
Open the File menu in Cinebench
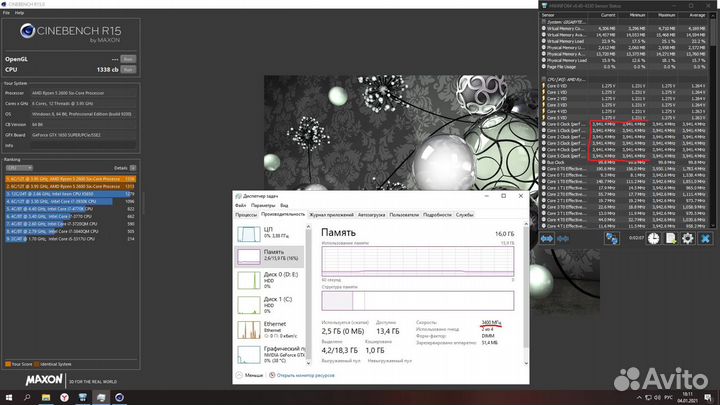(6, 12)
